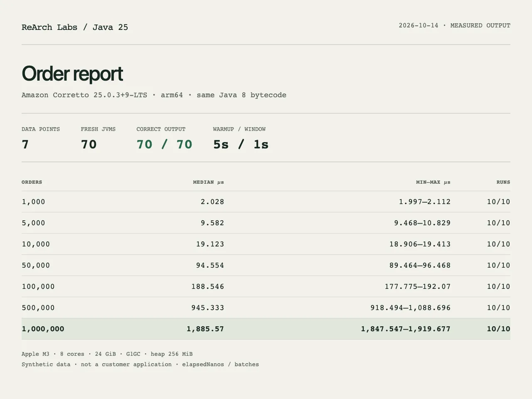Select the 100,000 orders row label
Image resolution: width=532 pixels, height=399 pixels.
coord(38,287)
